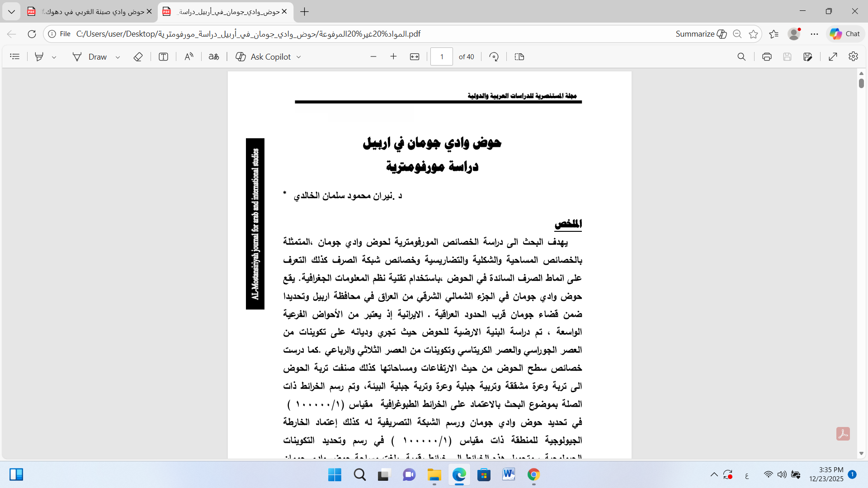Viewport: 868px width, 488px height.
Task: Open Windows Search from taskbar
Action: coord(360,475)
